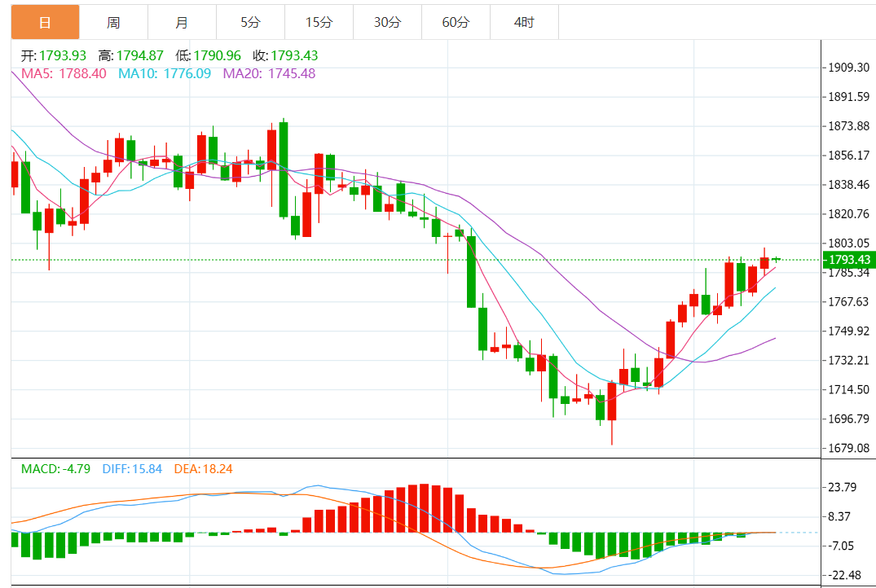Image resolution: width=876 pixels, height=588 pixels.
Task: Click the 23.79 MACD axis label
Action: [x=842, y=488]
